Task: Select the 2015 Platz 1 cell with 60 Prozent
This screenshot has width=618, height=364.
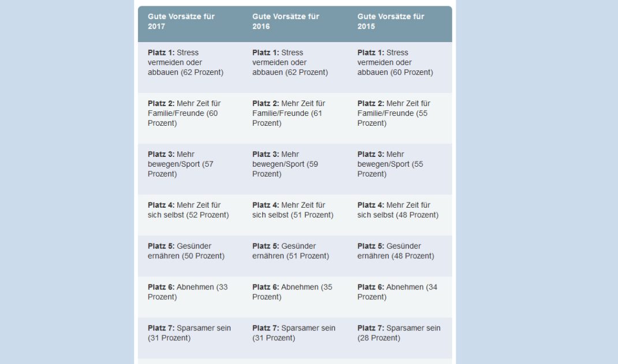Action: (395, 62)
